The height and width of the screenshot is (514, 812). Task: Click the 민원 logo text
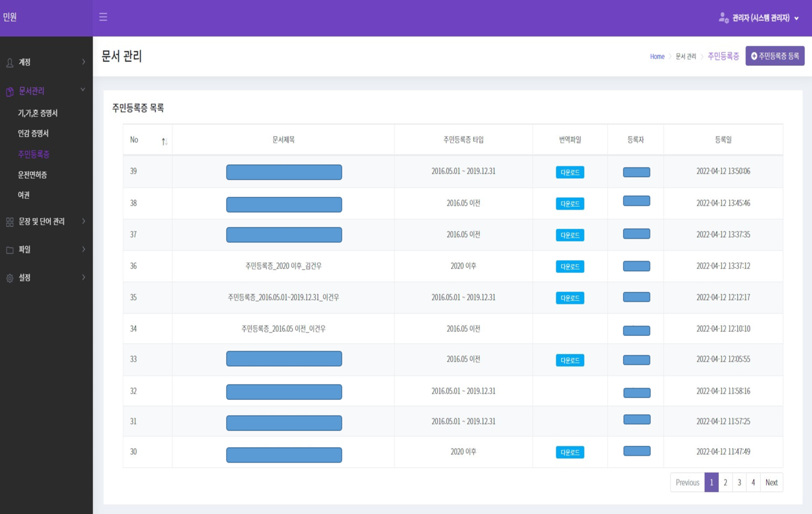point(10,17)
